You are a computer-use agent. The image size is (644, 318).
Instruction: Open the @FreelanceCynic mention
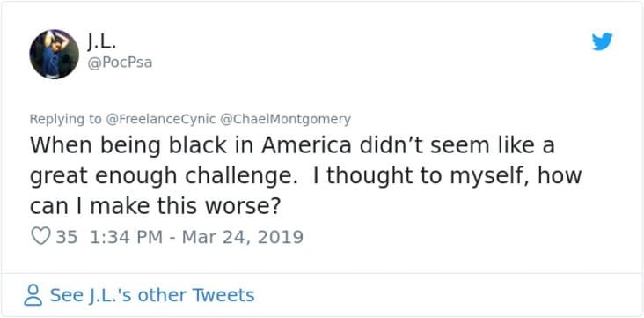click(x=161, y=119)
